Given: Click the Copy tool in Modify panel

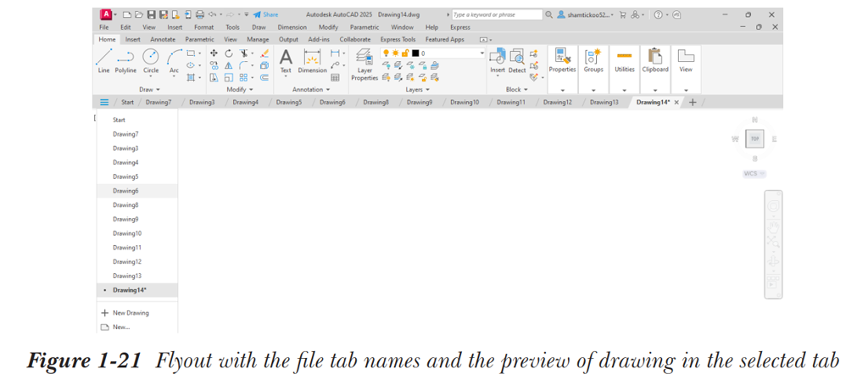Looking at the screenshot, I should (214, 65).
